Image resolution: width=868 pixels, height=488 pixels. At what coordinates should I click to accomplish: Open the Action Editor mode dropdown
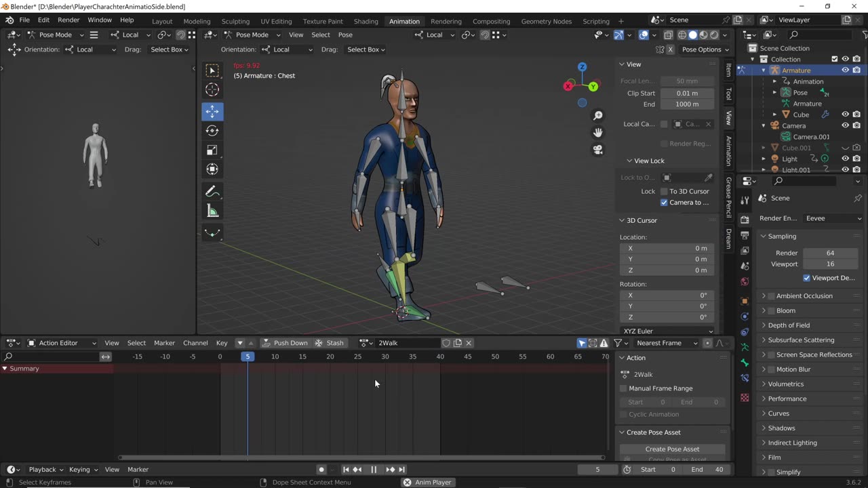(x=62, y=343)
